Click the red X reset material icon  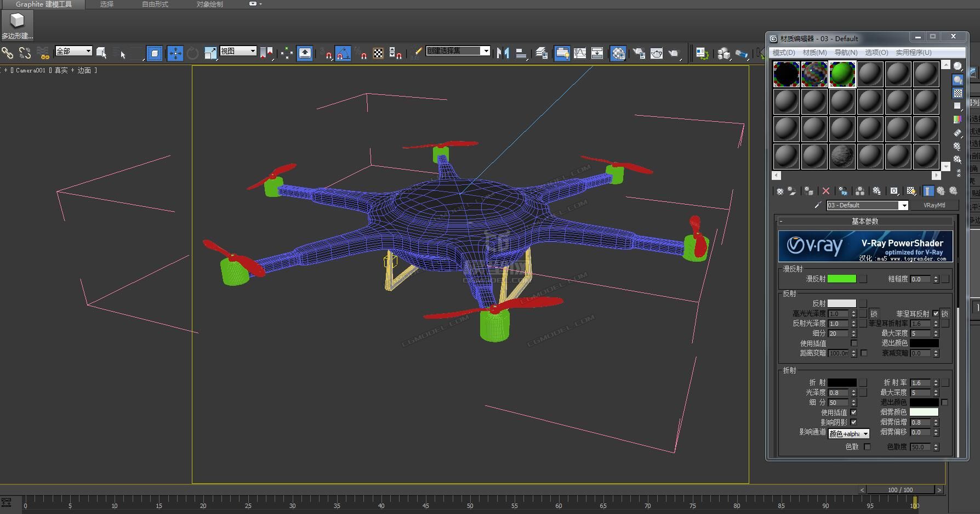(825, 191)
